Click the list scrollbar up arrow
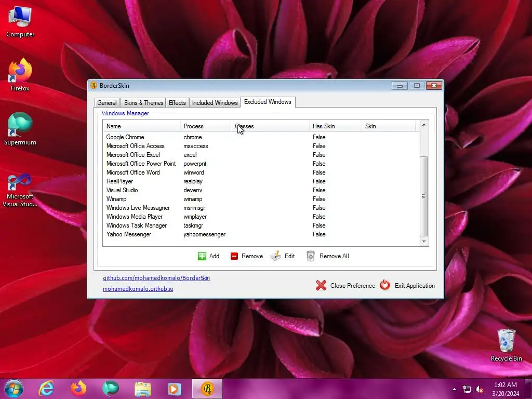The image size is (532, 399). point(424,125)
